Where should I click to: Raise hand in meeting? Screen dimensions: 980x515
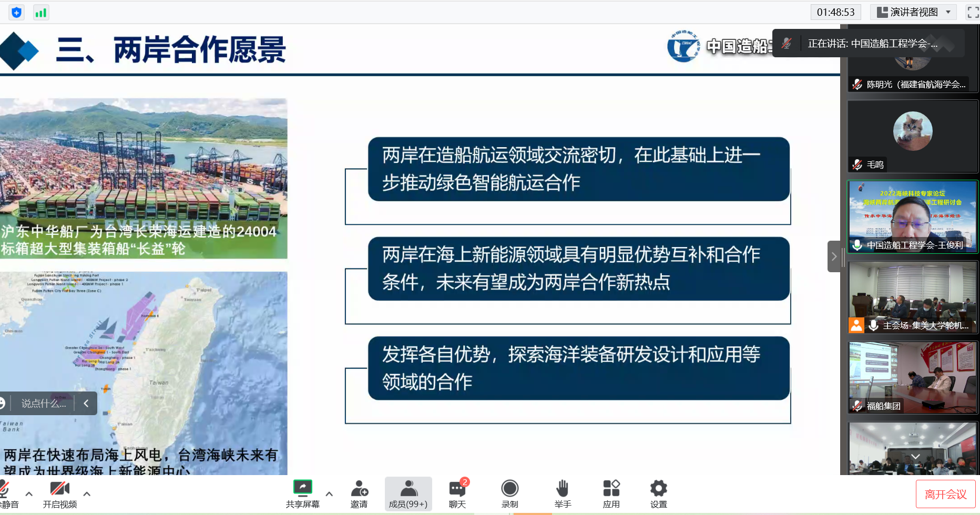[563, 494]
